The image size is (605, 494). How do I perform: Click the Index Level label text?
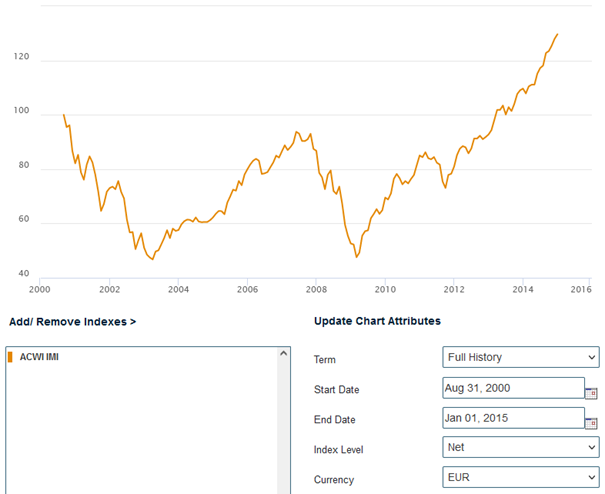tap(338, 450)
